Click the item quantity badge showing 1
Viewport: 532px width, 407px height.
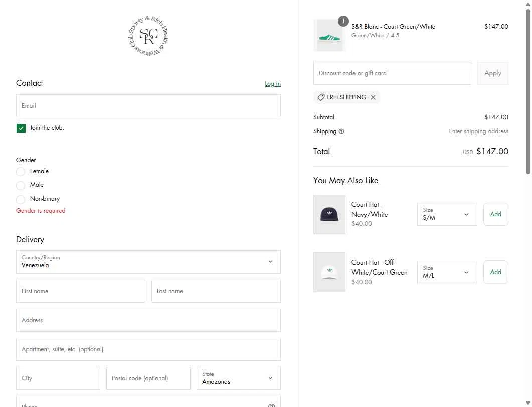tap(343, 21)
